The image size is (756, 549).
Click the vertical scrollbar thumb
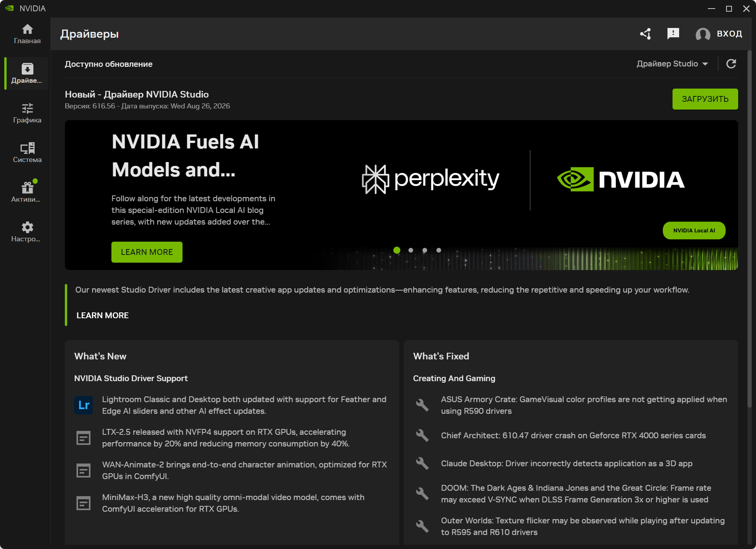pos(750,229)
